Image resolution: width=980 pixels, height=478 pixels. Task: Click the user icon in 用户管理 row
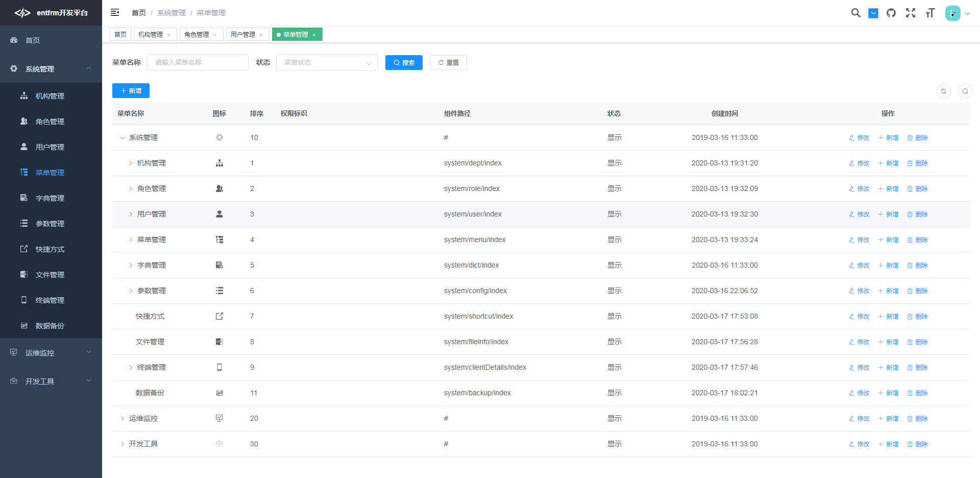point(219,214)
